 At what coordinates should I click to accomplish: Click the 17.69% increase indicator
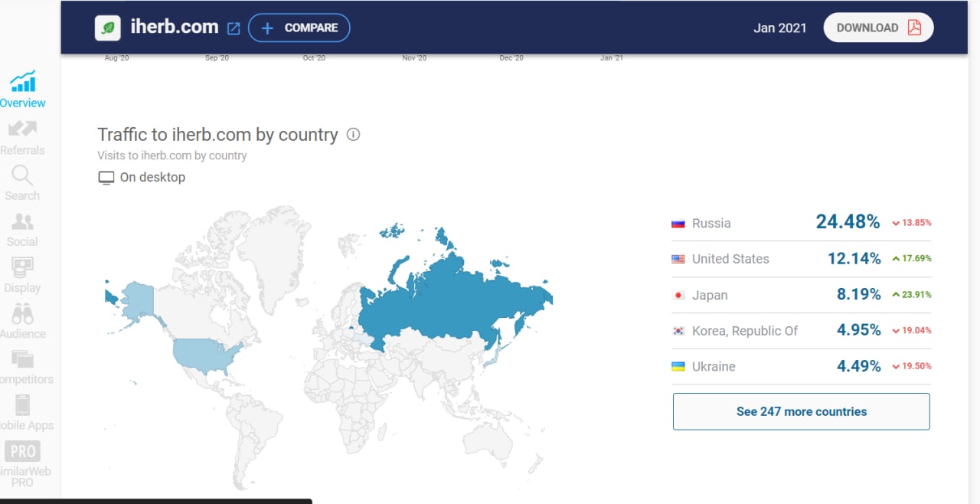pos(911,259)
